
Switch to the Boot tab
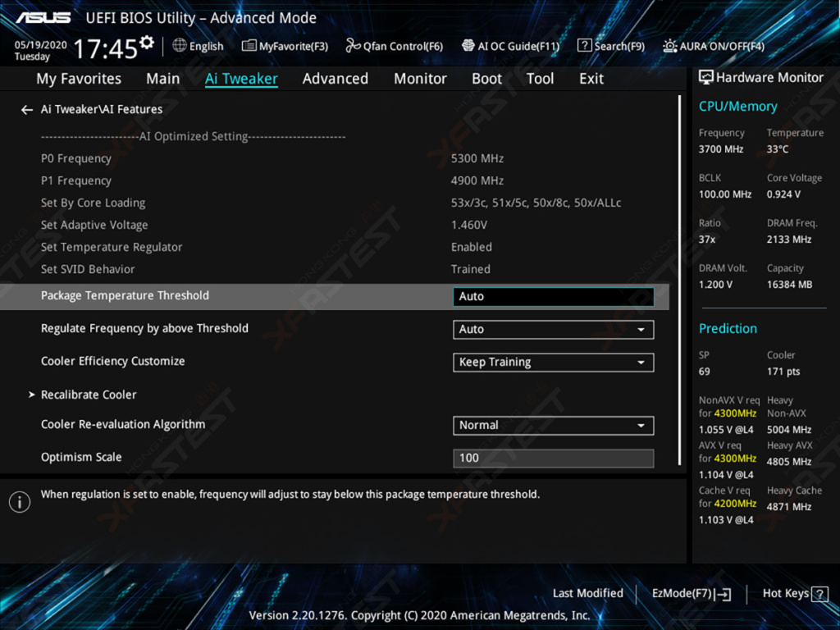coord(486,79)
